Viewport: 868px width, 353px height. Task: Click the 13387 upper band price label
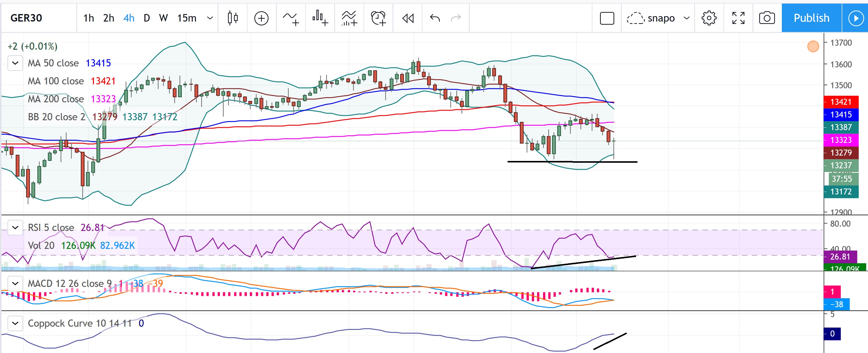click(841, 127)
